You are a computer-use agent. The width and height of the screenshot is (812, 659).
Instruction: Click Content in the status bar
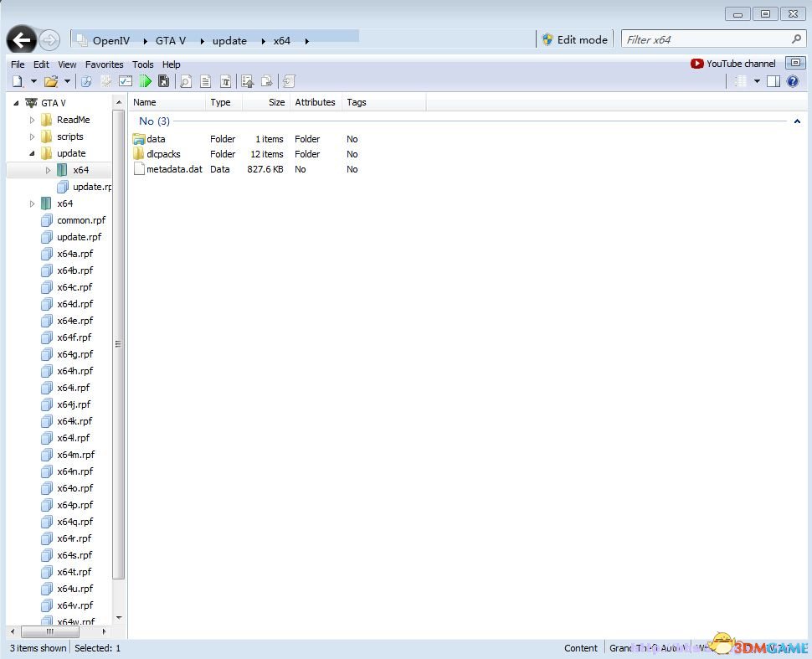pyautogui.click(x=580, y=648)
